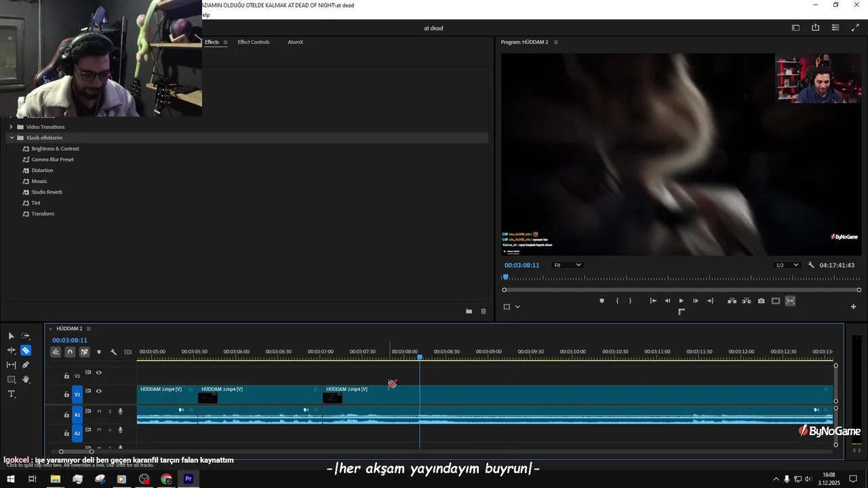Viewport: 868px width, 488px height.
Task: Switch to AtomX tab
Action: (x=295, y=42)
